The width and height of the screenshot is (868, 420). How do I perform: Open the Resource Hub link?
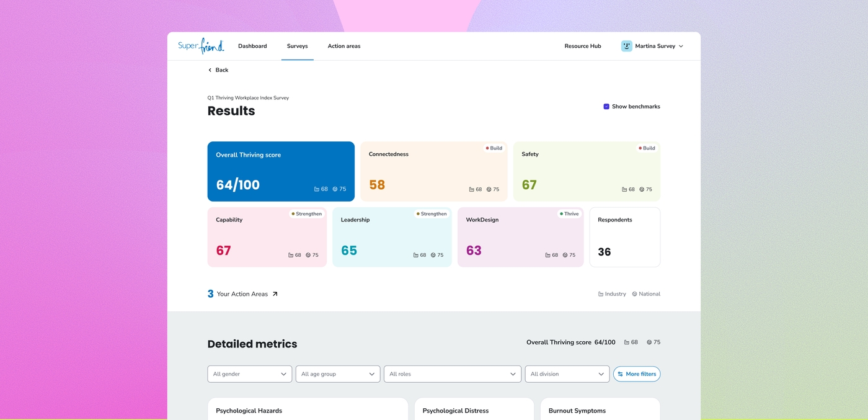coord(583,46)
